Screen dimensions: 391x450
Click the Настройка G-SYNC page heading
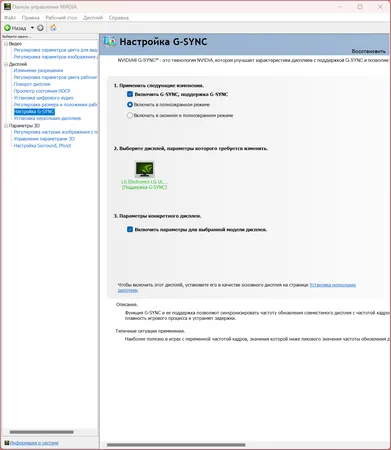coord(163,42)
